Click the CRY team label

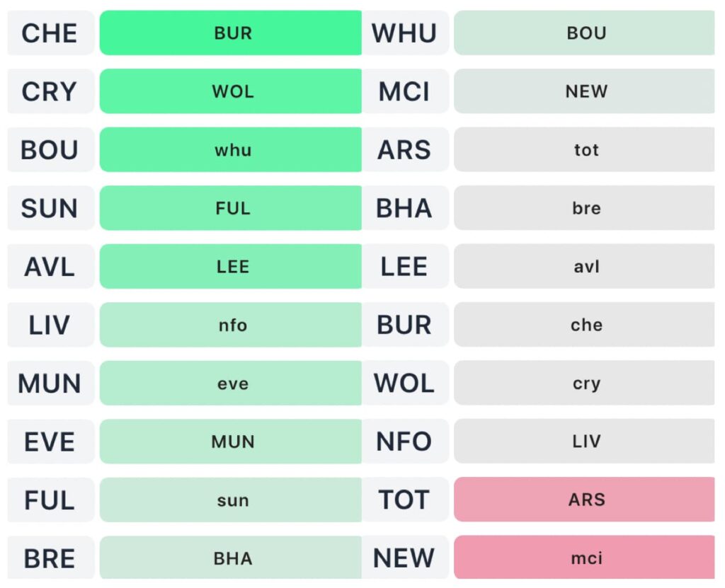point(50,92)
